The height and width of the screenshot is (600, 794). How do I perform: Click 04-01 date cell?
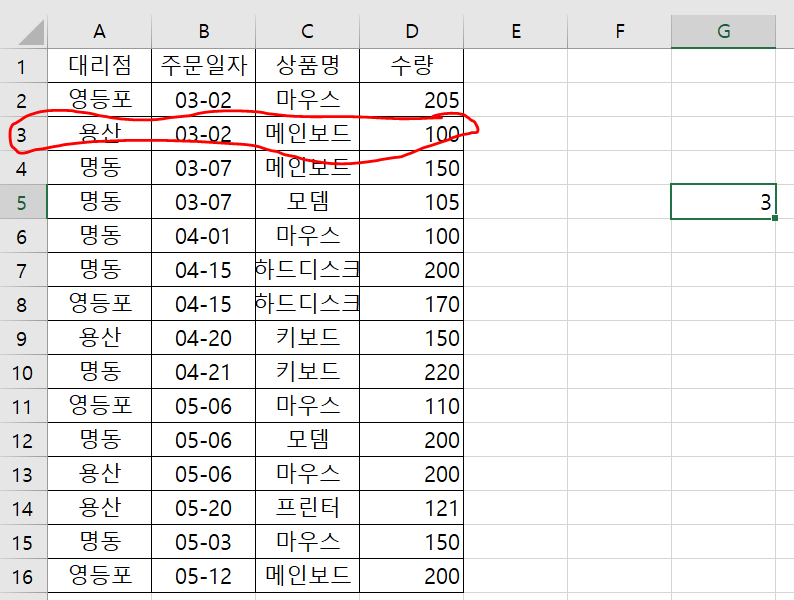coord(204,236)
